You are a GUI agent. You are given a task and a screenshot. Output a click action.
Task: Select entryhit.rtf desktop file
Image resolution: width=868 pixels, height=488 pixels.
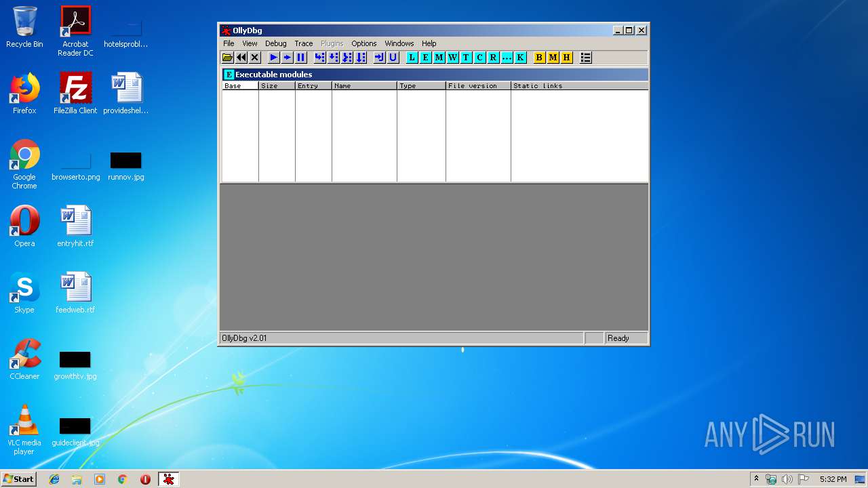click(75, 226)
